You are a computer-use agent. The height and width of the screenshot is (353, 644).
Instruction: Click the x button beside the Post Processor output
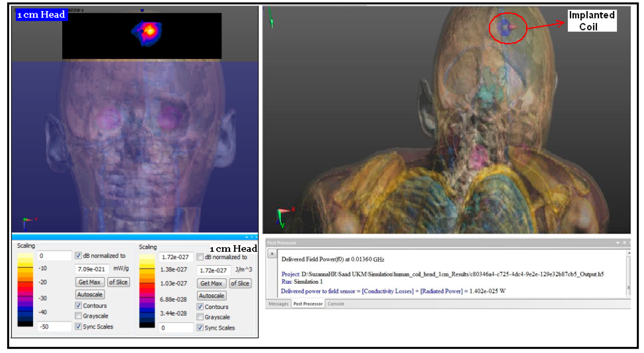click(x=272, y=254)
